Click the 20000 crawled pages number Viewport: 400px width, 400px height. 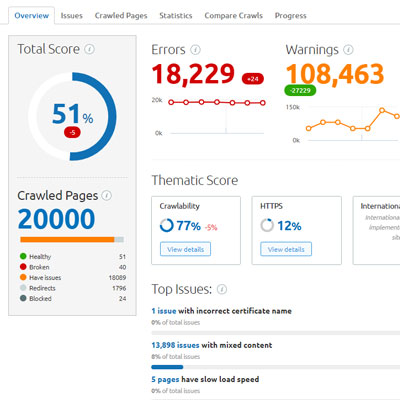pyautogui.click(x=56, y=219)
